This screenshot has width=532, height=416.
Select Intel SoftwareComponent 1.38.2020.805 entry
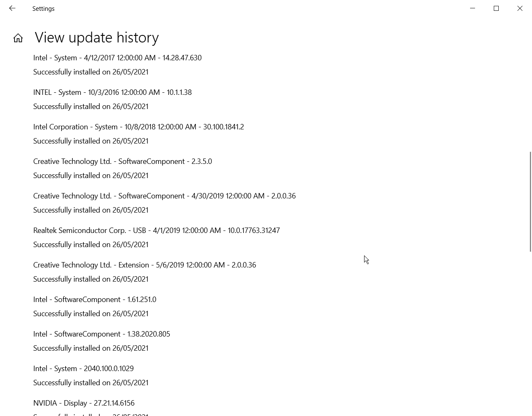click(101, 334)
